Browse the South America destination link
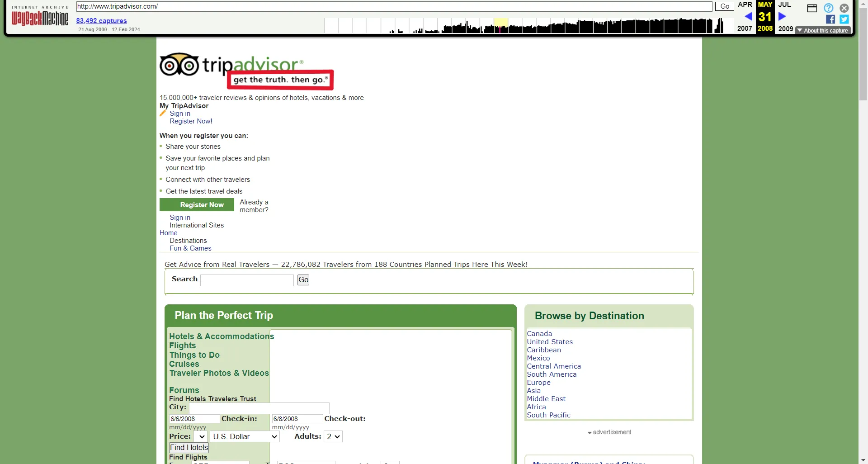 point(552,374)
